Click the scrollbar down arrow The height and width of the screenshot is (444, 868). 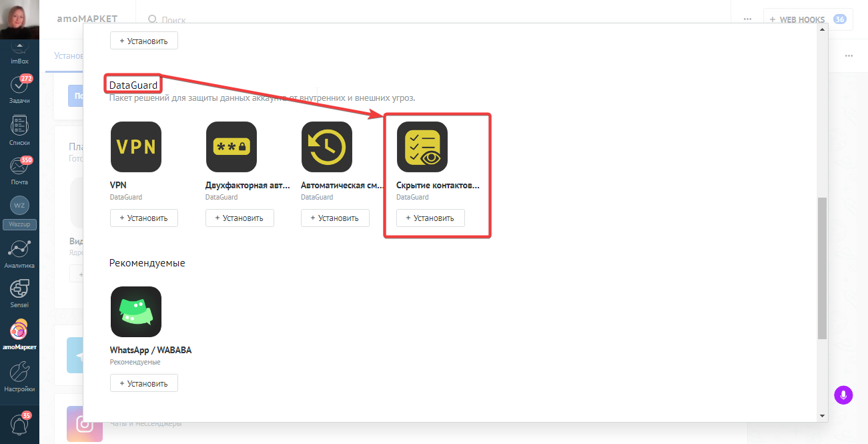click(823, 416)
